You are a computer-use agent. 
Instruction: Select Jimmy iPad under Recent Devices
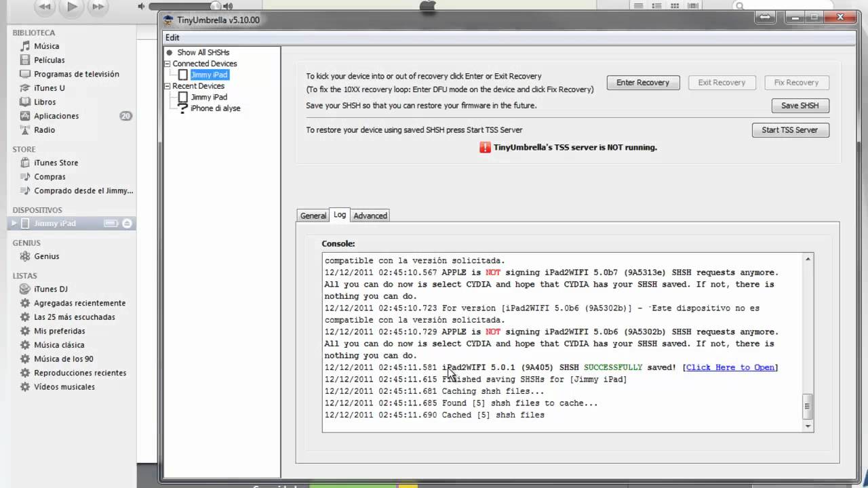[209, 97]
